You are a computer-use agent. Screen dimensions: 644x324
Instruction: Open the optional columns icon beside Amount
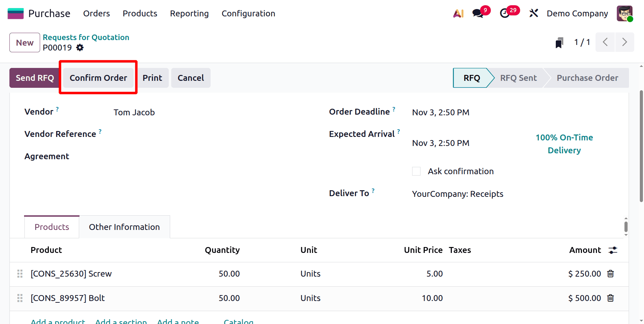click(613, 250)
